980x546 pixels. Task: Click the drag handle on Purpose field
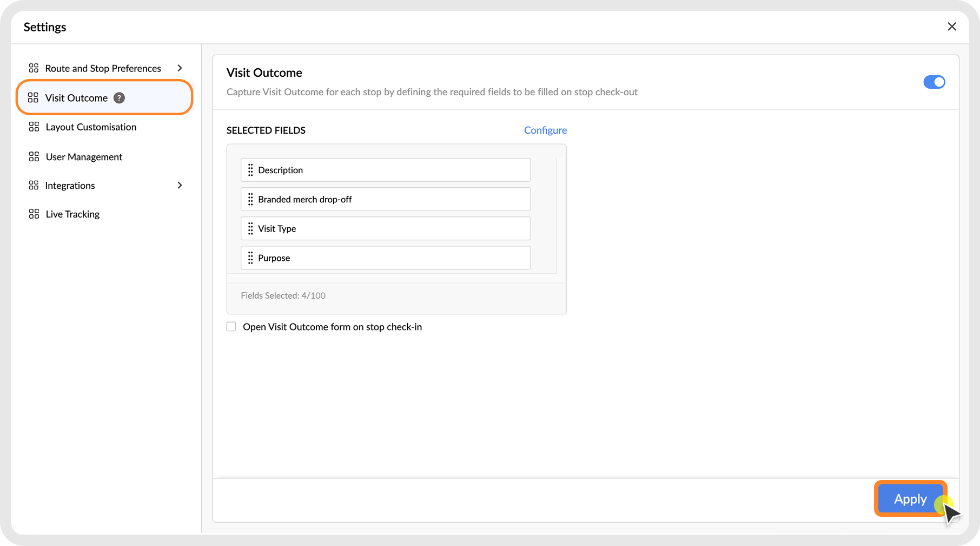point(250,258)
